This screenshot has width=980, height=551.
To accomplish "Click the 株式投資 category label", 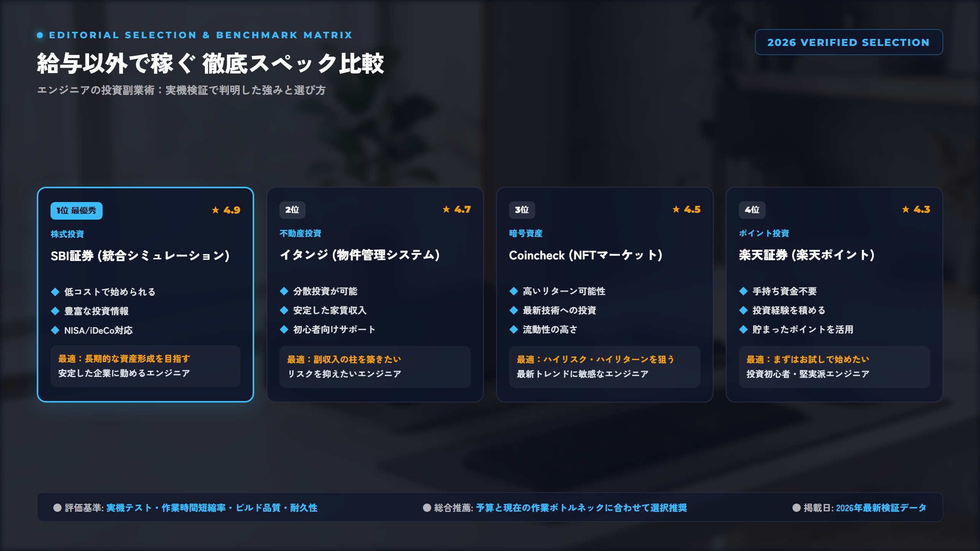I will [67, 234].
